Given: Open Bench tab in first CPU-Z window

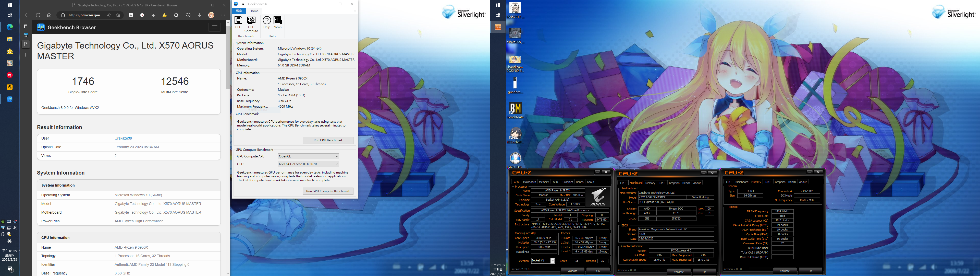Looking at the screenshot, I should [x=579, y=182].
